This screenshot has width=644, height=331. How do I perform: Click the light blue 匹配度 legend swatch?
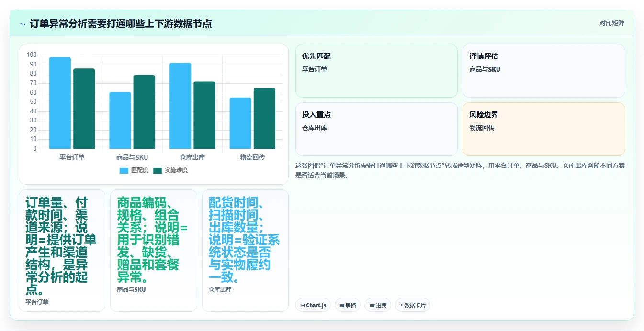coord(124,170)
